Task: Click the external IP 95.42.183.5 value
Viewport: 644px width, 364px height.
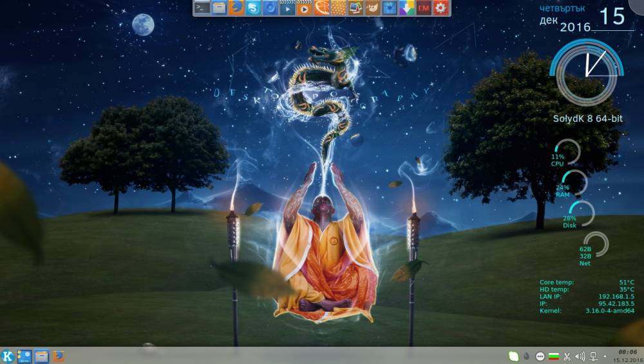Action: point(616,303)
